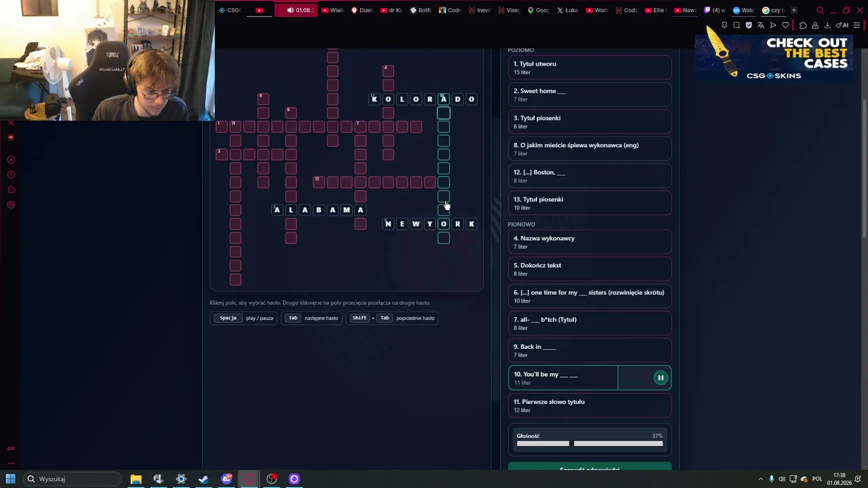Click the K cell of KOLORADO
This screenshot has height=488, width=868.
click(x=374, y=99)
